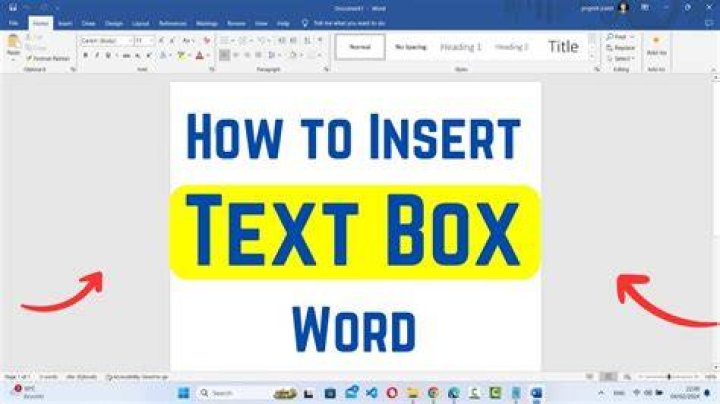
Task: Open the highlight color dropdown arrow
Action: click(188, 56)
